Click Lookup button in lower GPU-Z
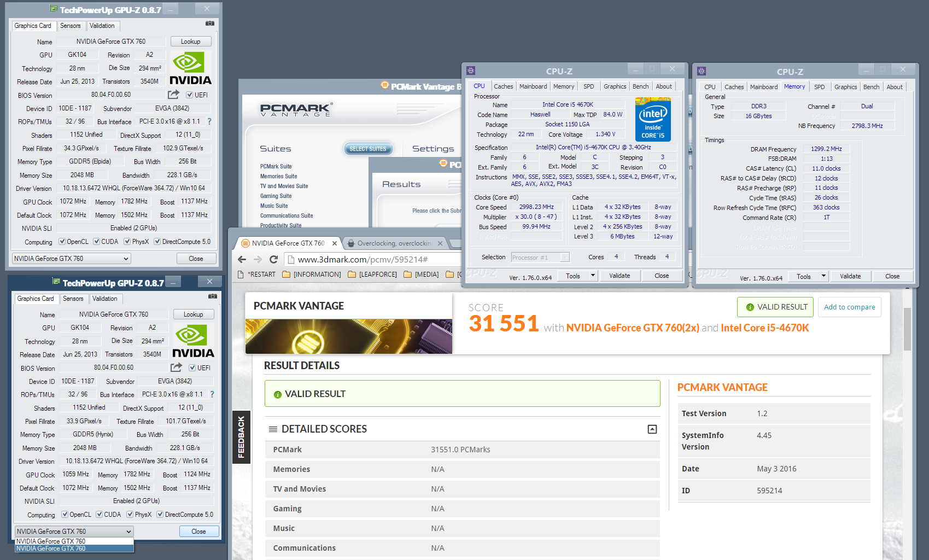The height and width of the screenshot is (560, 929). tap(194, 314)
